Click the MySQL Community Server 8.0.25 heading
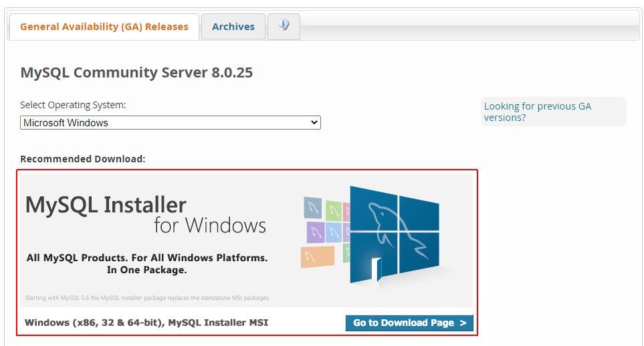Viewport: 644px width, 346px height. coord(136,72)
